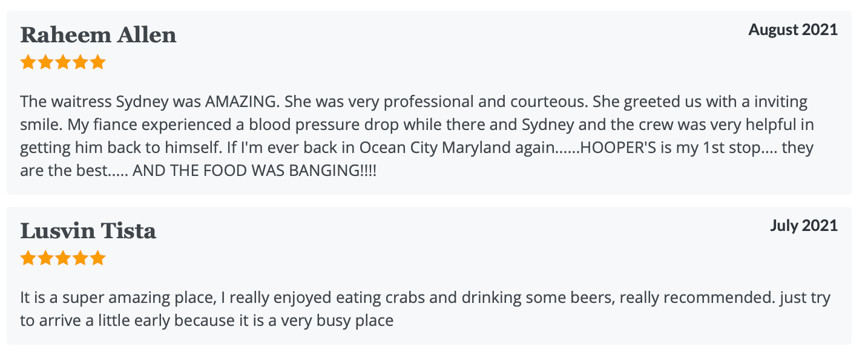Select the middle star of Raheem Allen's rating
Image resolution: width=868 pixels, height=364 pixels.
pyautogui.click(x=63, y=62)
